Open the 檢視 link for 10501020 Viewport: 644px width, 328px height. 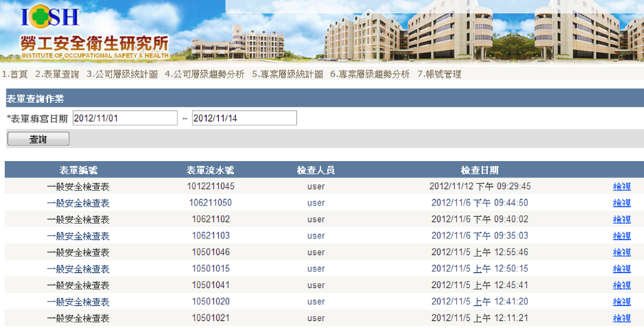[x=621, y=302]
